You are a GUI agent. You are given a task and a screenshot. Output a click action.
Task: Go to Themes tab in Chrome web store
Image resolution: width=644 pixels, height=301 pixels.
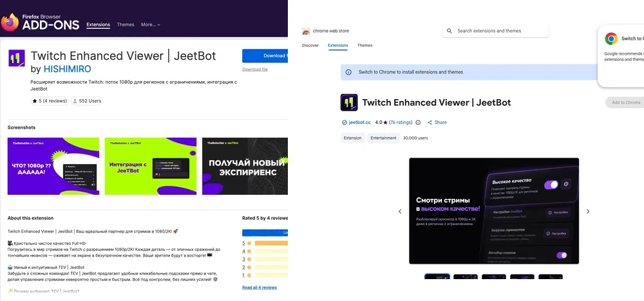[x=365, y=46]
